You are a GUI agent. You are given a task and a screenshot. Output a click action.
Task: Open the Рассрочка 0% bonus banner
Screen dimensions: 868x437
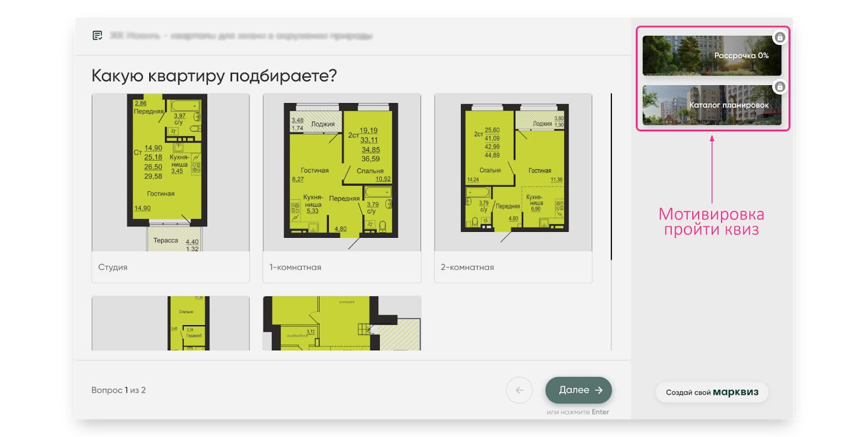tap(711, 56)
